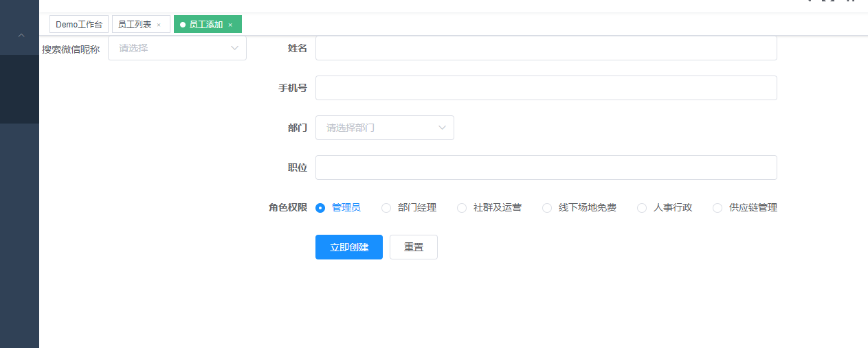Close the 员工列表 tab
Screen dimensions: 868x348
[x=159, y=25]
